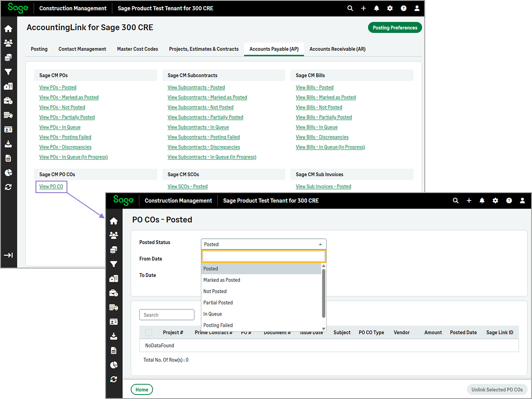Click dropdown list scrollbar thumb

(324, 293)
